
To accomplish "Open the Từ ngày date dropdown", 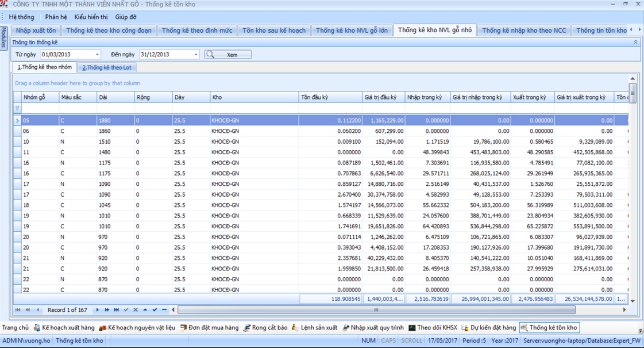I will (97, 54).
